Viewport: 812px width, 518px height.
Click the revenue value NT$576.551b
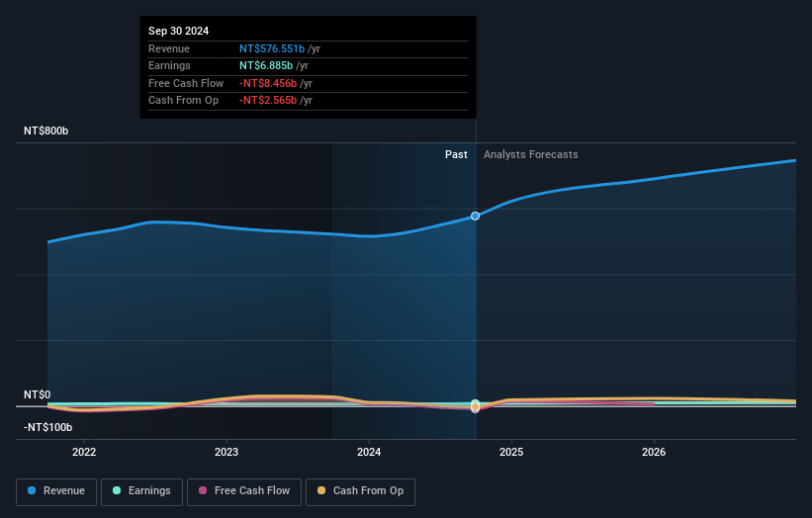click(272, 48)
